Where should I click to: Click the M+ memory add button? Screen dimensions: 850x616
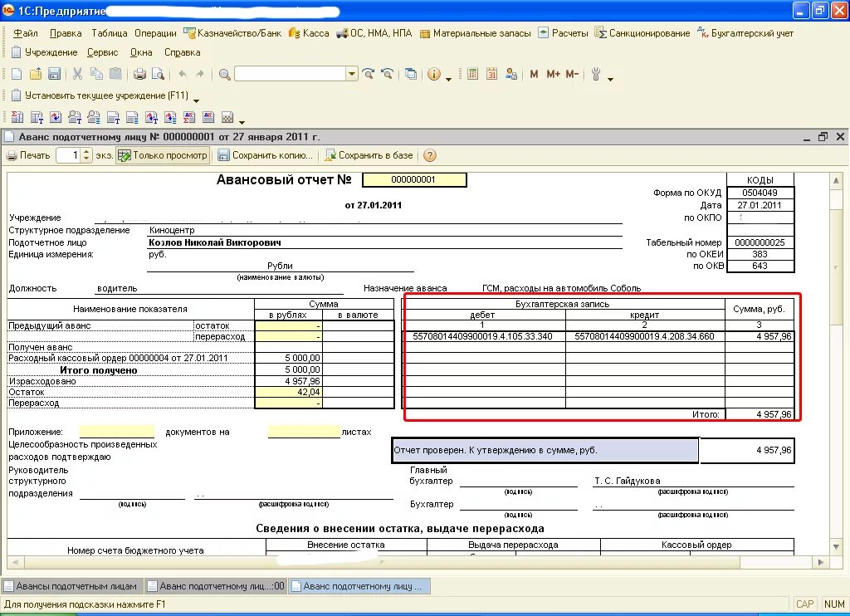tap(553, 74)
